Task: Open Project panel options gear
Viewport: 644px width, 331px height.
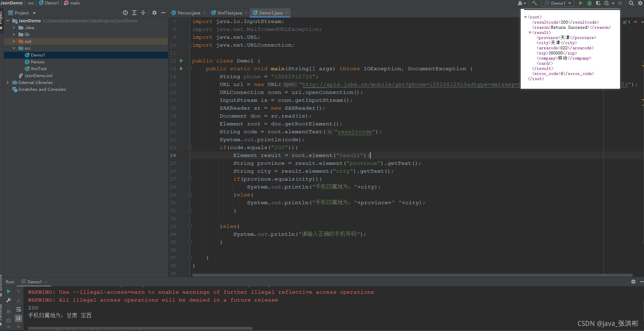Action: (x=154, y=13)
